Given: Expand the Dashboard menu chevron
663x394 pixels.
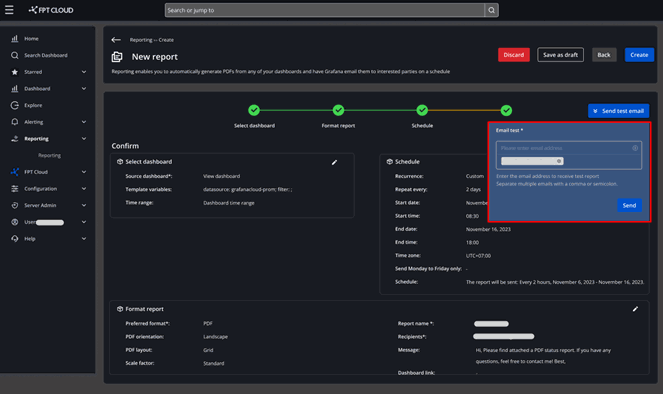Looking at the screenshot, I should (84, 89).
